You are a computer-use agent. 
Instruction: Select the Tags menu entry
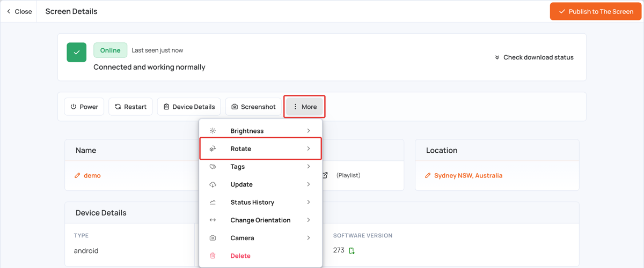click(x=261, y=167)
